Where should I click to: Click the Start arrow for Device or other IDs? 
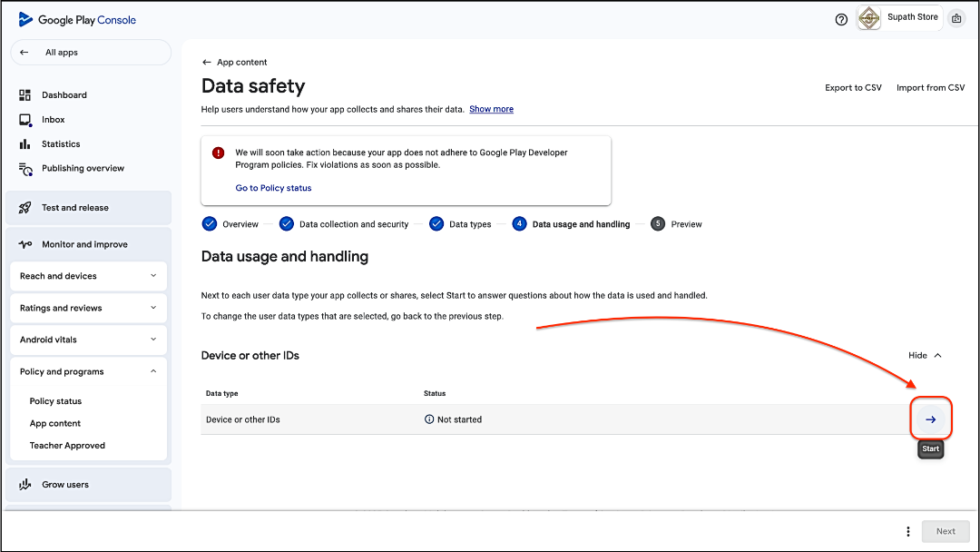click(x=930, y=419)
